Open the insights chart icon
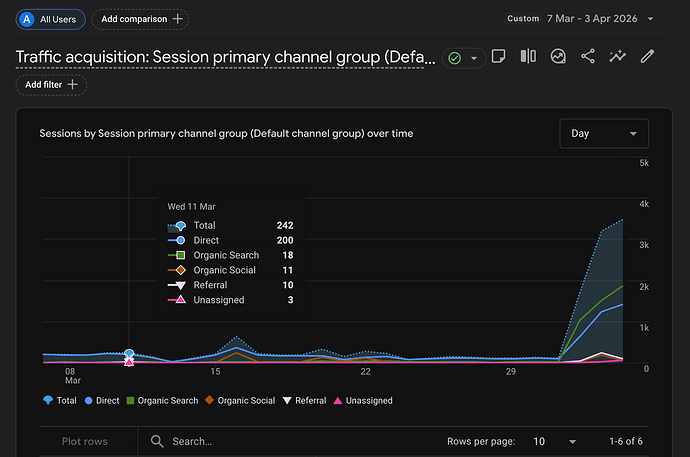The width and height of the screenshot is (690, 457). pos(558,56)
